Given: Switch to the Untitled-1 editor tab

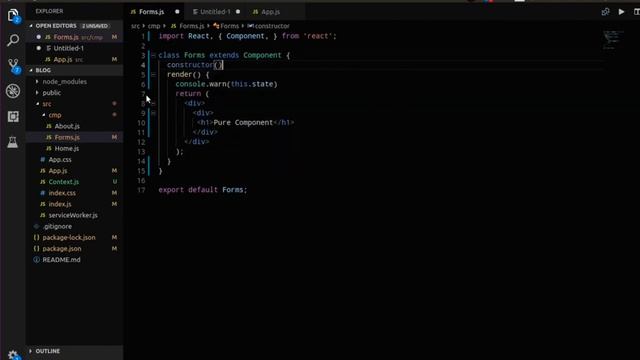Looking at the screenshot, I should [x=215, y=12].
